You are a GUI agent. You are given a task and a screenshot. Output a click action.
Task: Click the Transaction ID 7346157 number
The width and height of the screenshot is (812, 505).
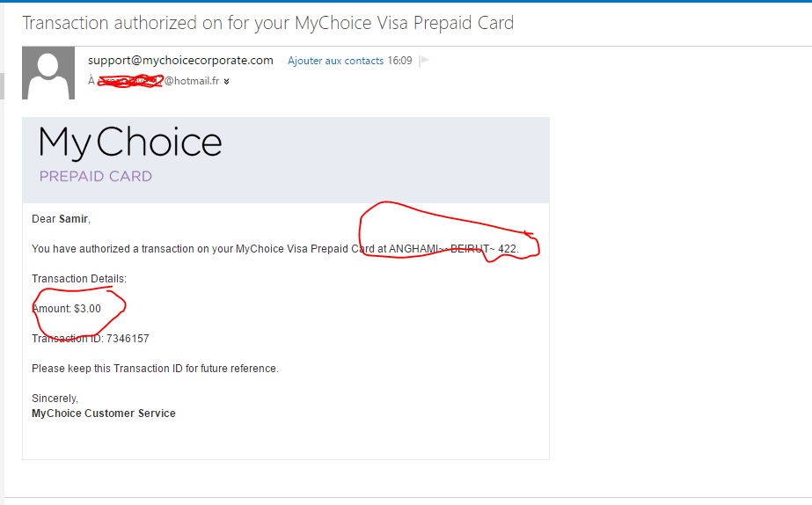[128, 339]
